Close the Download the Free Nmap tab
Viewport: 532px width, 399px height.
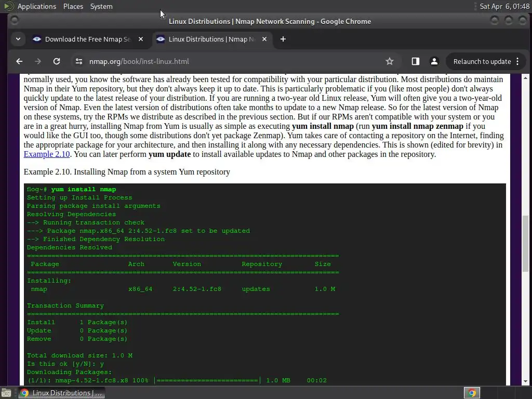(x=141, y=39)
